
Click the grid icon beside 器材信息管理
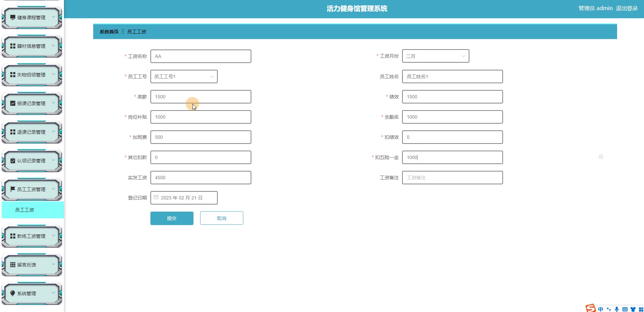13,46
